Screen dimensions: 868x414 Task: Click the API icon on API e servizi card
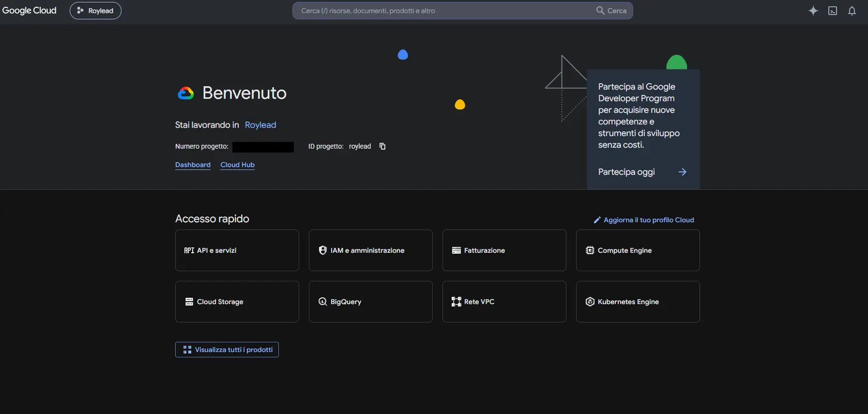click(x=189, y=250)
